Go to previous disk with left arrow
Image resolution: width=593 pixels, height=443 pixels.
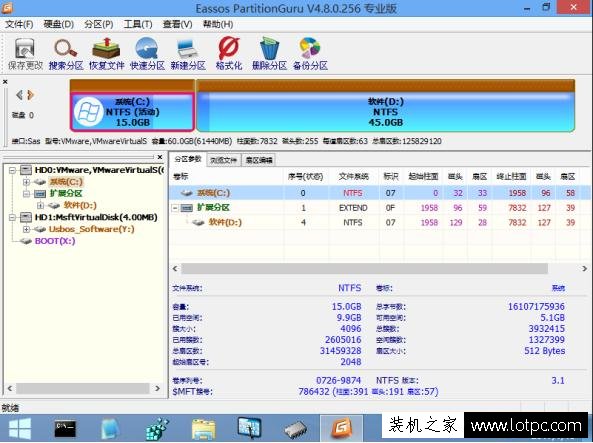19,95
